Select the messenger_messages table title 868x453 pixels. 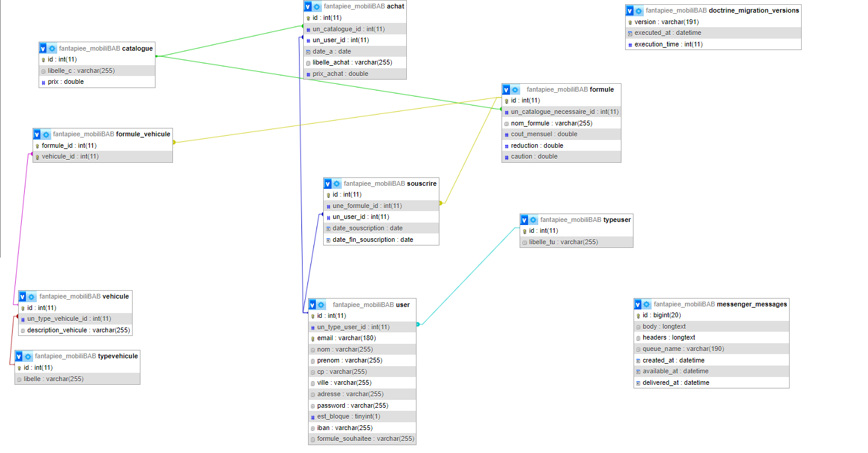coord(720,304)
